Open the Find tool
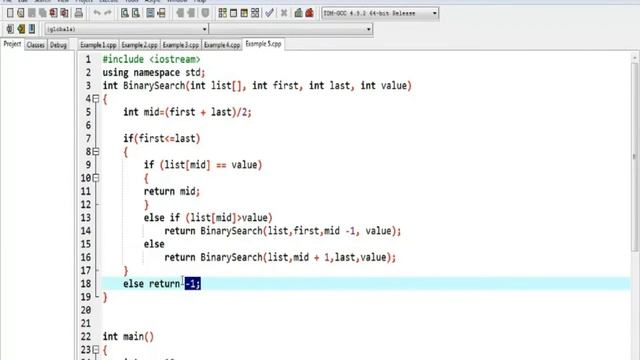This screenshot has width=640, height=360. [x=125, y=13]
